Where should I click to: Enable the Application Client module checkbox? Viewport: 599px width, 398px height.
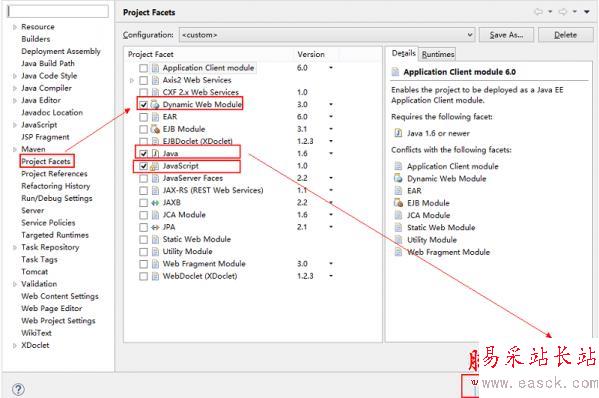point(143,68)
